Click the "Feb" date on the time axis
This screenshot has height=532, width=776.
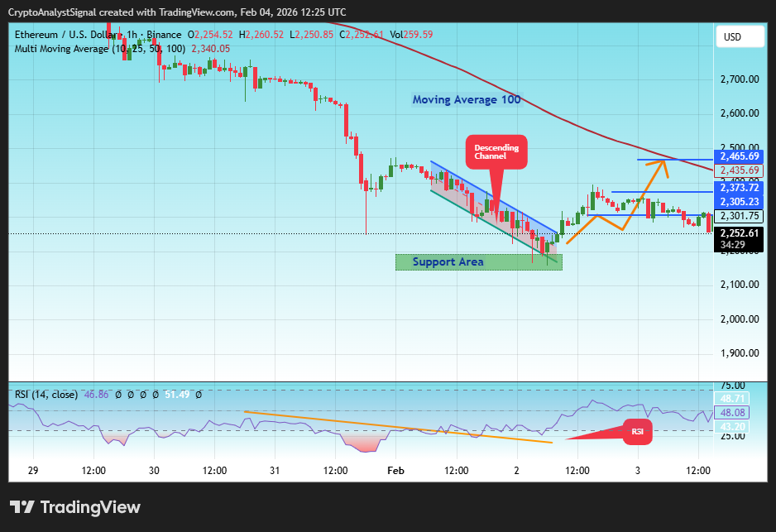coord(395,471)
